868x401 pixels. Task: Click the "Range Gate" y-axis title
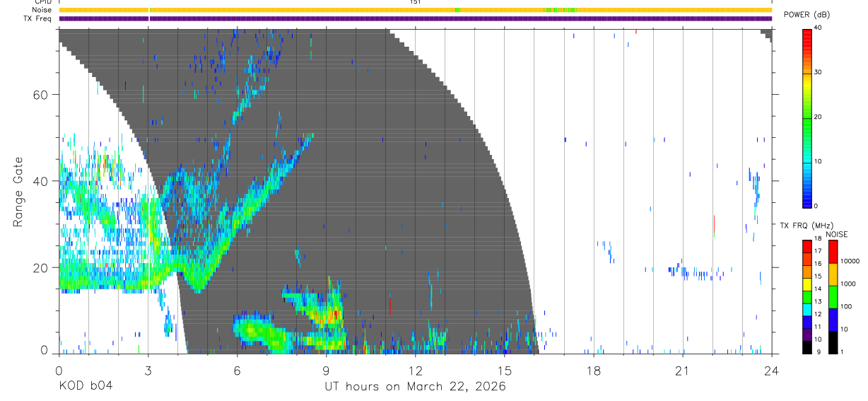[18, 192]
